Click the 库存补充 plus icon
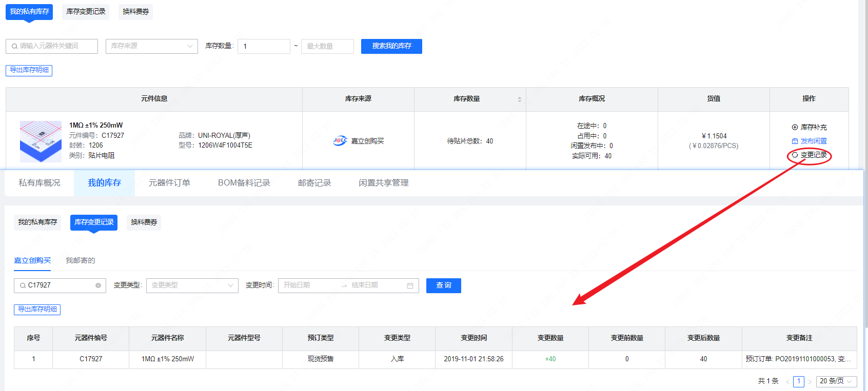 [795, 127]
